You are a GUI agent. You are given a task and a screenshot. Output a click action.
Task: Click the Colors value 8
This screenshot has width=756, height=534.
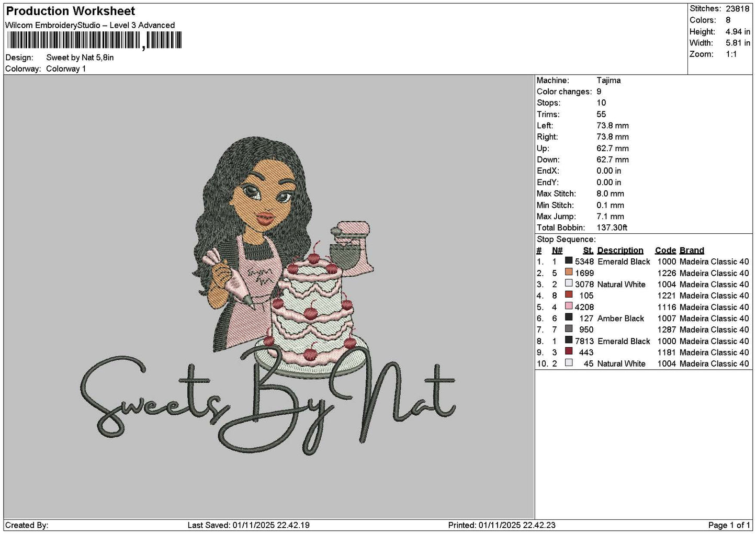pos(728,20)
